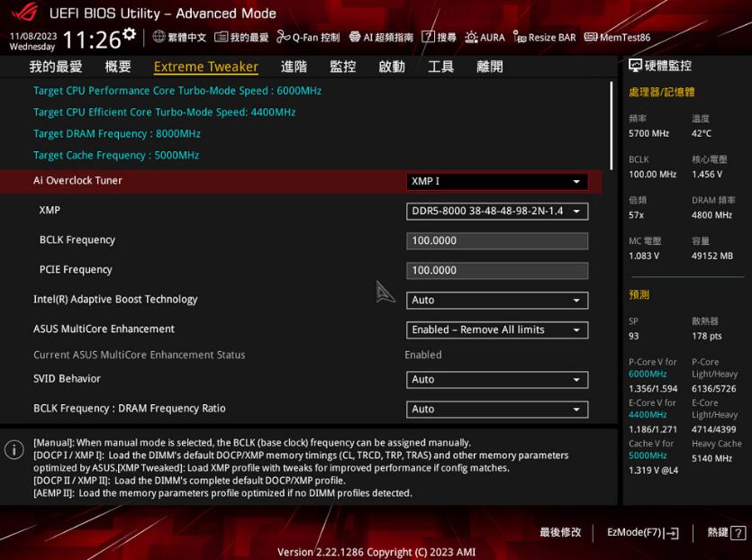Switch to EzMode with the EzMode(F7) button
752x560 pixels.
[x=641, y=532]
